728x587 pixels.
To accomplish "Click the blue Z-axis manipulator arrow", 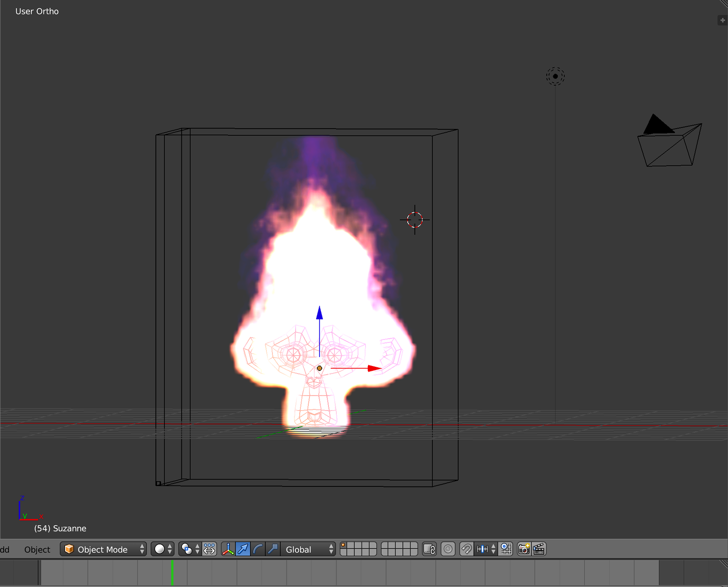I will point(320,313).
